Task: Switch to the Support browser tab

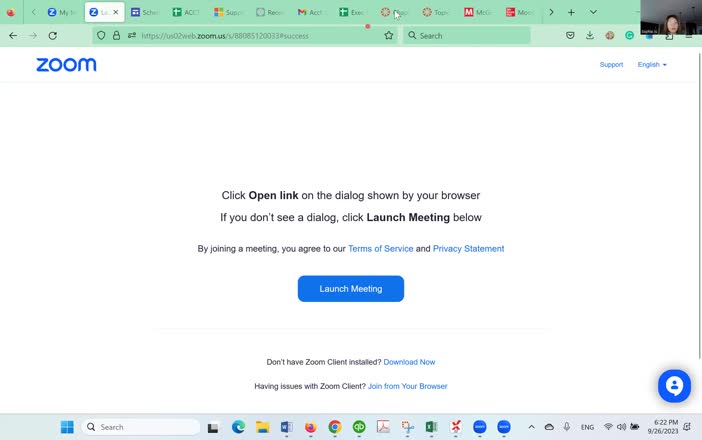Action: [228, 12]
